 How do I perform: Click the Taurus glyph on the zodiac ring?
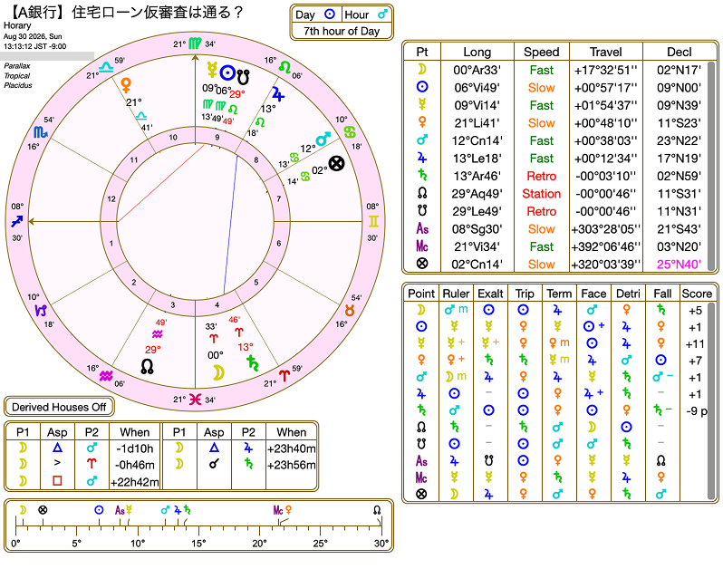click(350, 311)
